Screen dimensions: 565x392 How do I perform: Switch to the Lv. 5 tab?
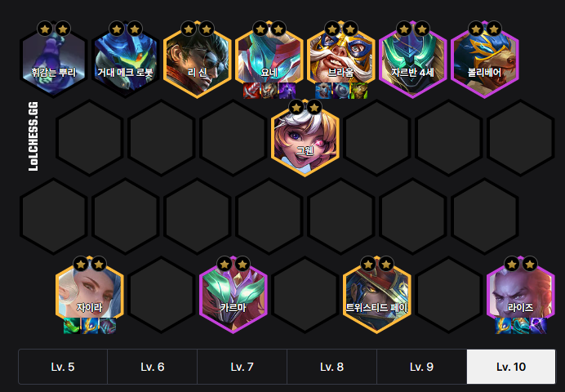click(63, 367)
